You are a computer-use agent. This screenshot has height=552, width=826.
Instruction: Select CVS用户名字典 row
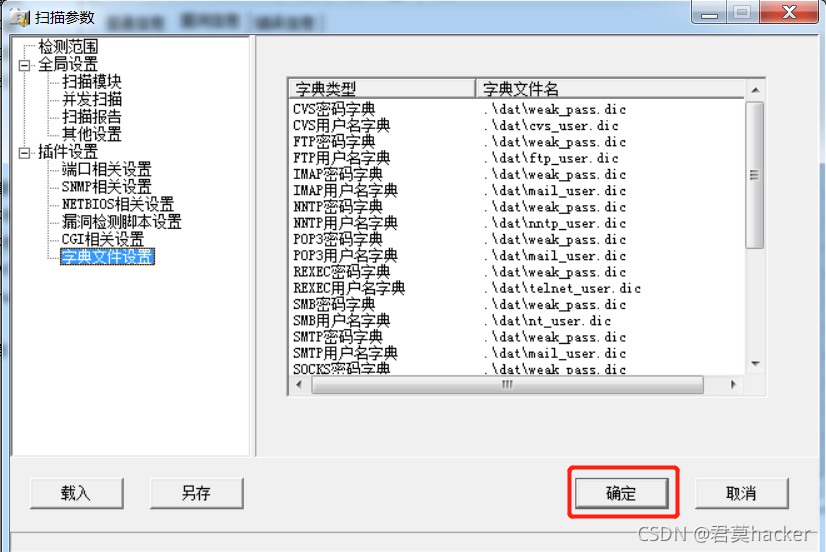516,125
